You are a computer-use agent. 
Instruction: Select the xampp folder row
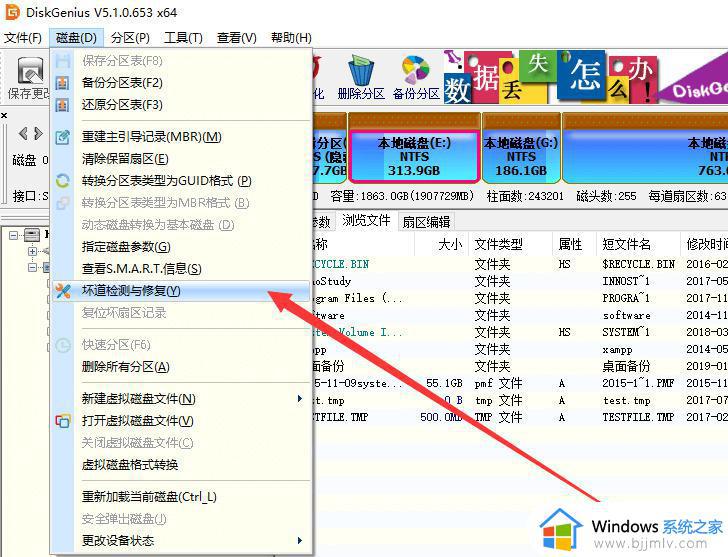coord(520,350)
